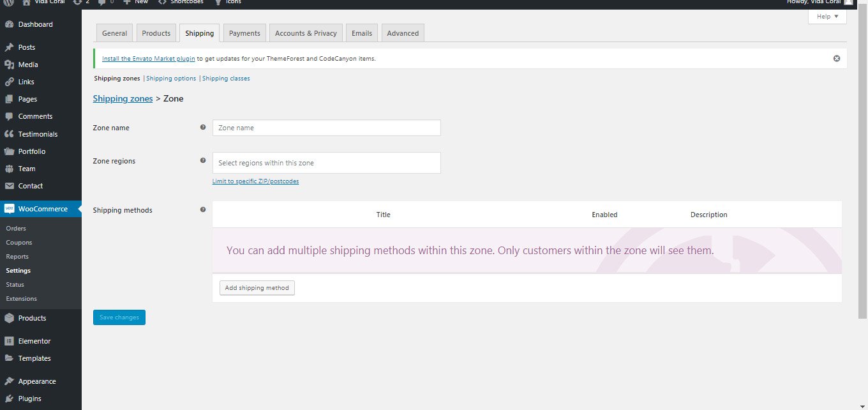Click the Description column header

708,215
